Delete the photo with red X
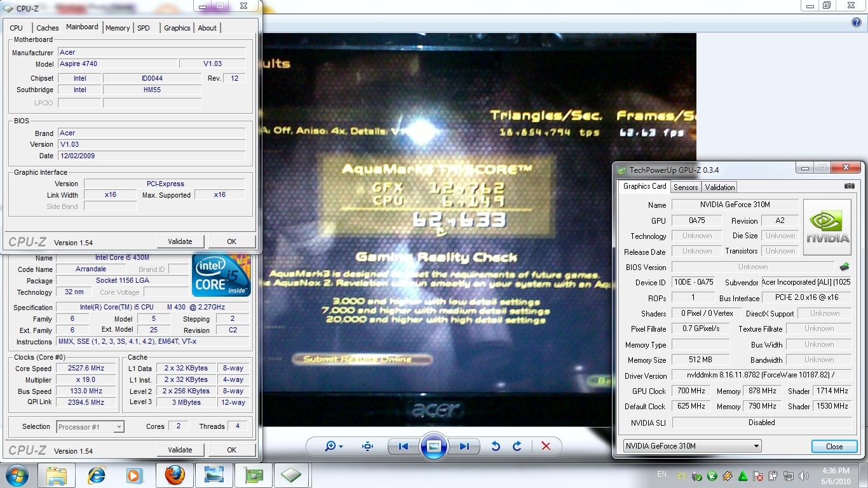Viewport: 868px width, 488px height. (x=546, y=446)
